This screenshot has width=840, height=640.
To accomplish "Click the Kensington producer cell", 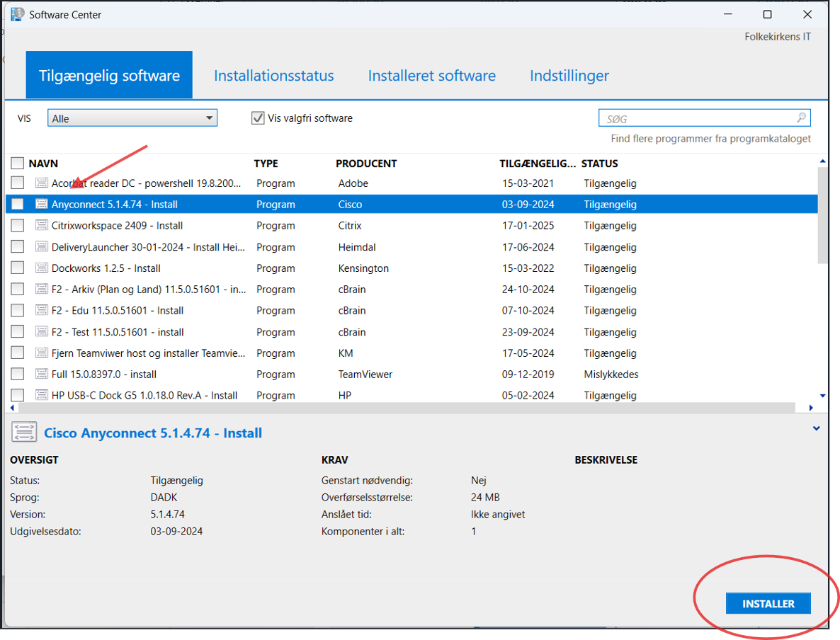I will pyautogui.click(x=363, y=268).
